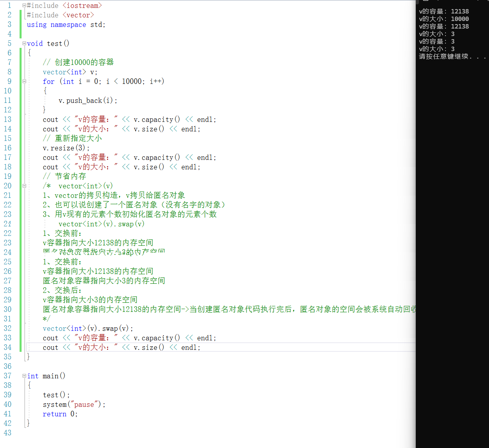Click comment line 'v容器指向大小3的内存空间'
Viewport: 489px width, 448px height.
point(90,300)
